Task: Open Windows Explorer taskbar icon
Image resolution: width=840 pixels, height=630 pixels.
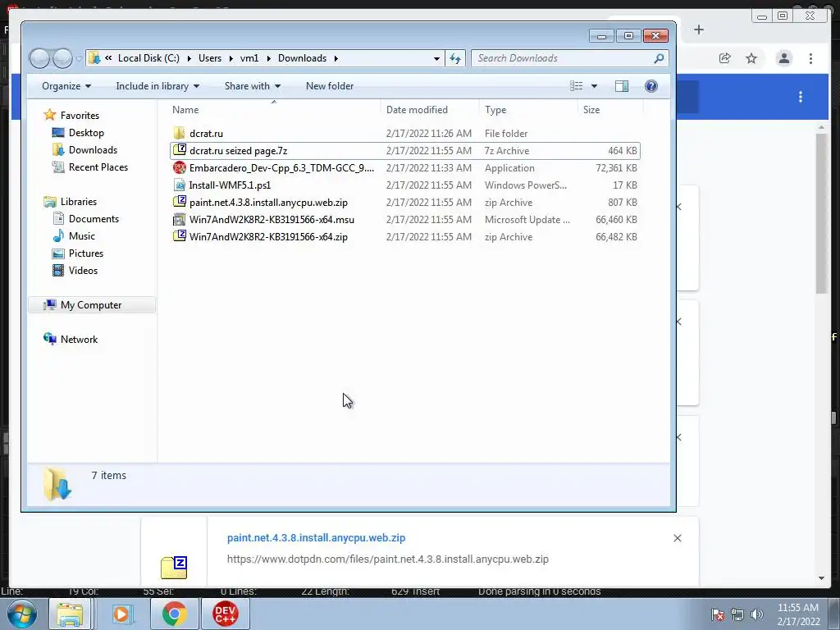Action: coord(71,614)
